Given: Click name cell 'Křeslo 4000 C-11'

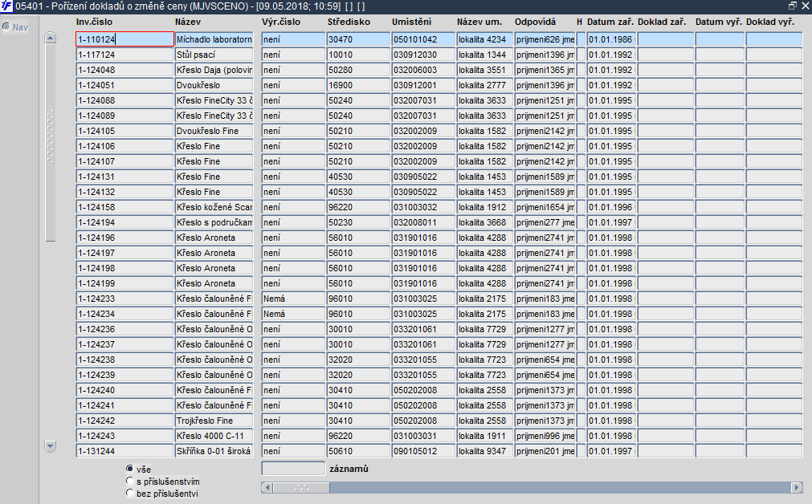Looking at the screenshot, I should 214,437.
